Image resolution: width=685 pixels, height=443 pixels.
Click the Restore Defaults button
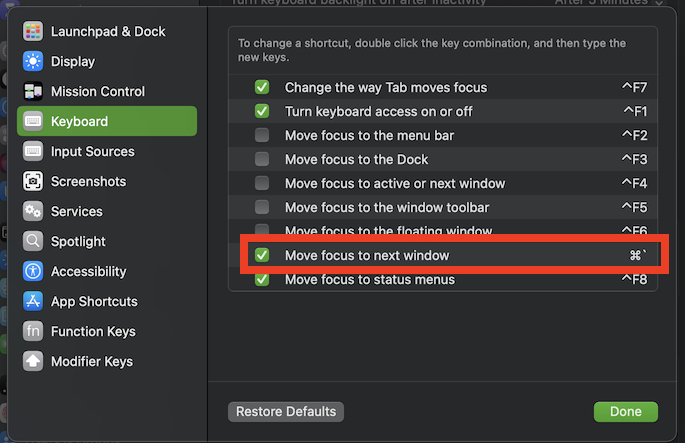286,411
